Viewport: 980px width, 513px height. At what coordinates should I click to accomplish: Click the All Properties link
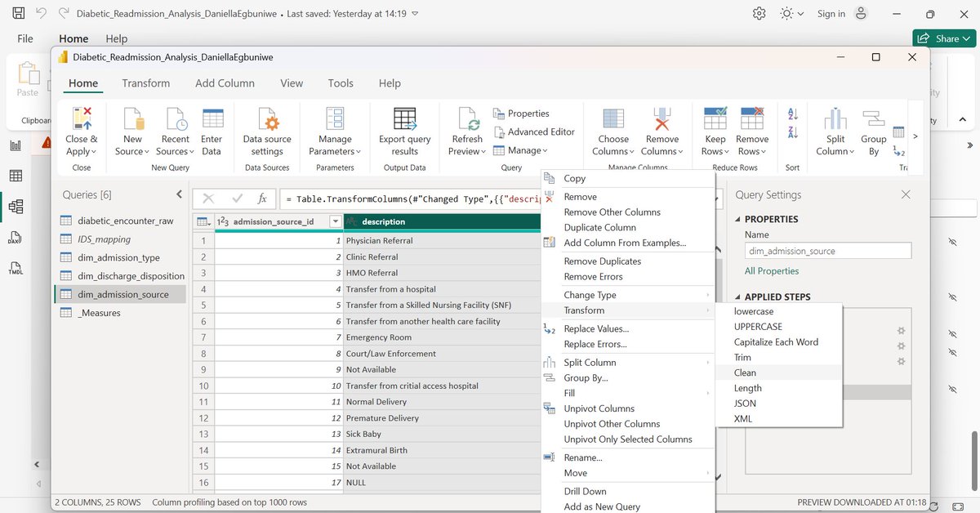[772, 271]
